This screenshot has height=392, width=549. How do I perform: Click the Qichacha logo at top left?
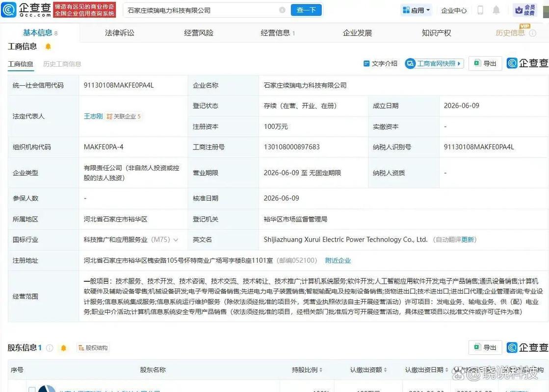pos(26,10)
